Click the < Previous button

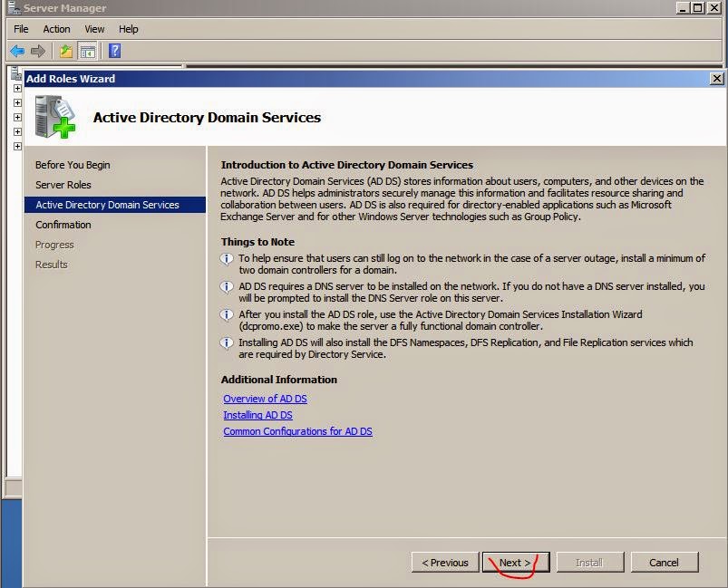445,563
